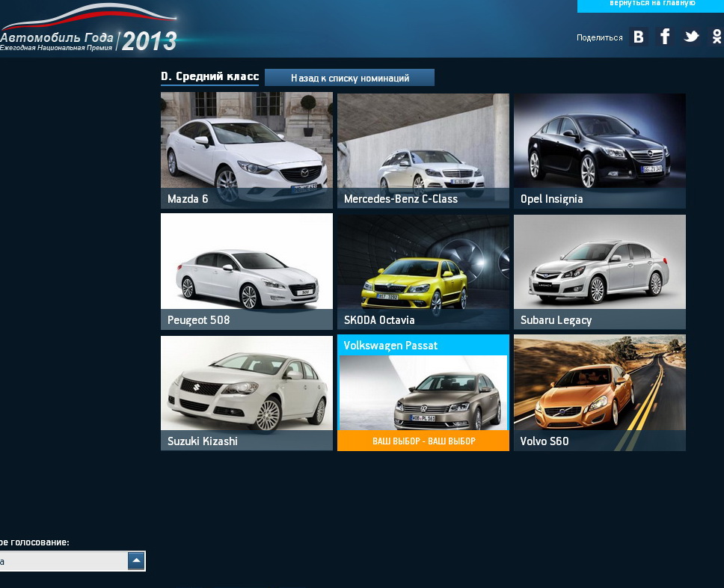Click the 'Opel Insignia' caption

click(551, 199)
